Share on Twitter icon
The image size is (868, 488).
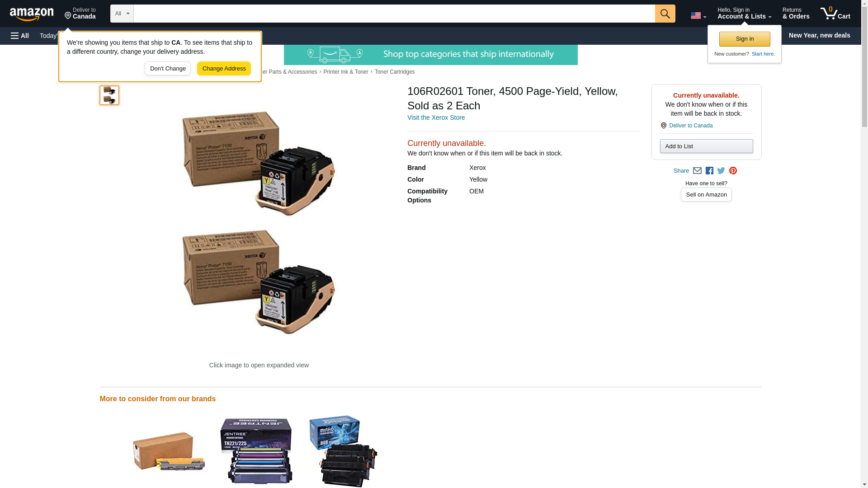tap(721, 171)
